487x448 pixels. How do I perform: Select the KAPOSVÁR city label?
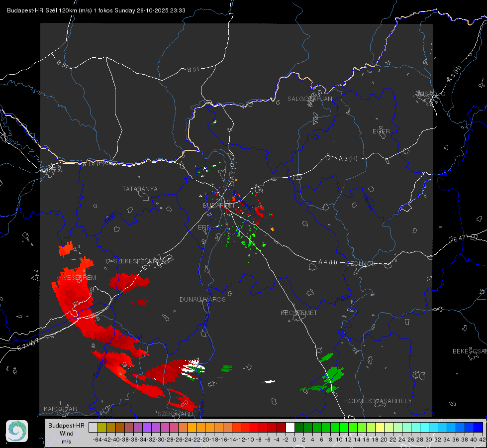coord(60,409)
